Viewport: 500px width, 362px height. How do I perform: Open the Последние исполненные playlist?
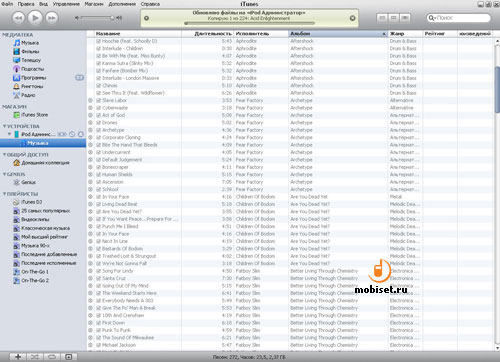point(45,263)
